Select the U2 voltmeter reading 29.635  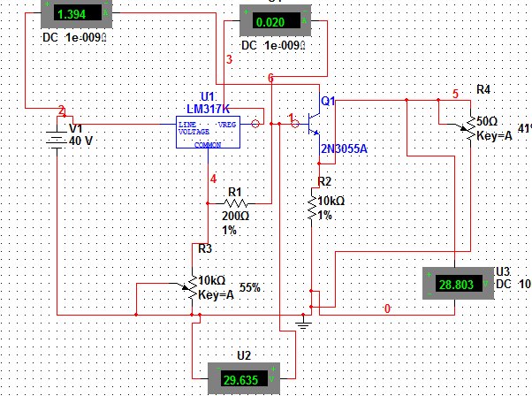pos(244,378)
